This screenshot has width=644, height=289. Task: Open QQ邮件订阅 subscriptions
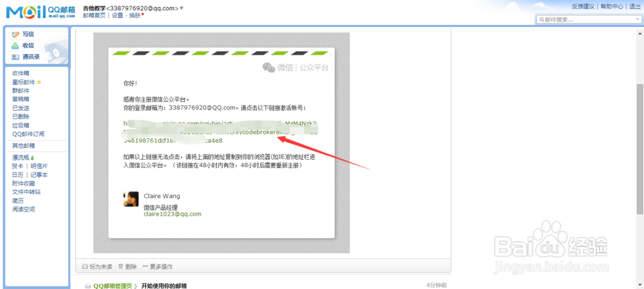click(28, 134)
